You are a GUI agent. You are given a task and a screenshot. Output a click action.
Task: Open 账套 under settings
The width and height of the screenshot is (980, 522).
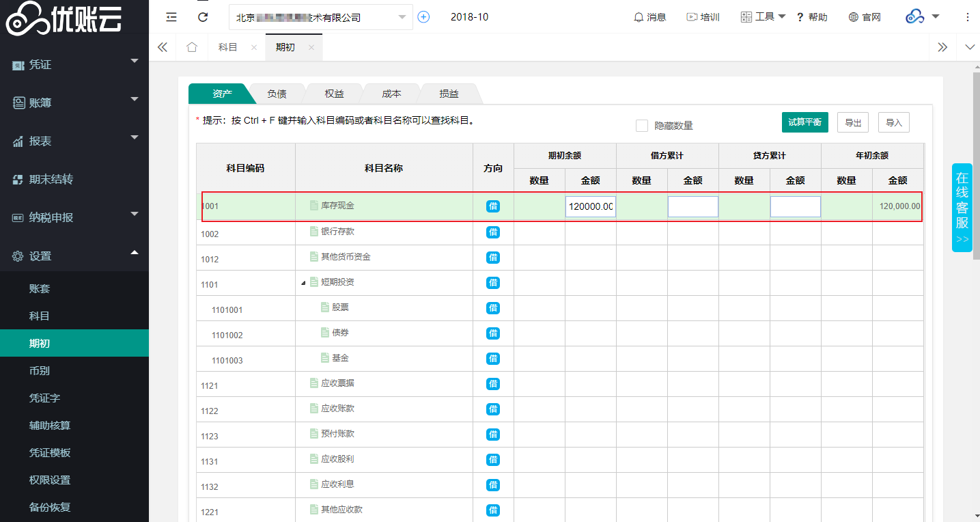74,288
